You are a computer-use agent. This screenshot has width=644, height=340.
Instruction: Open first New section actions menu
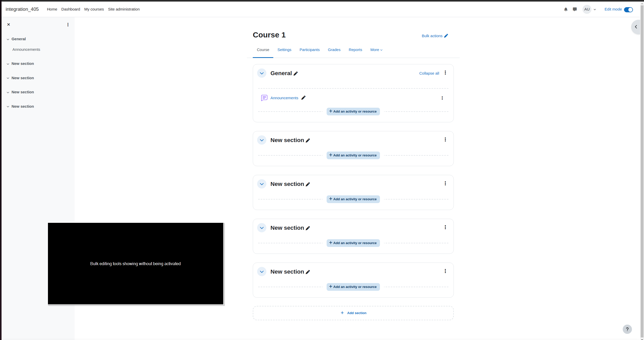(445, 140)
